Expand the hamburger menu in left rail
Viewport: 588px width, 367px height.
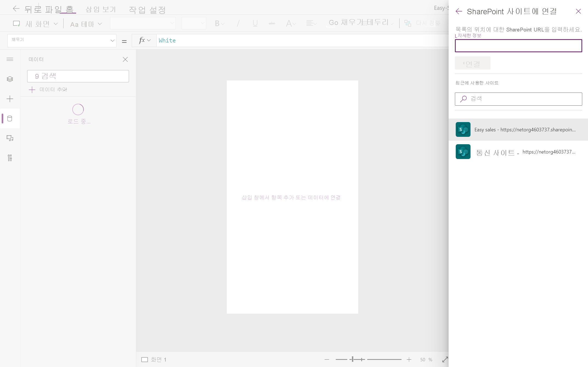point(10,59)
